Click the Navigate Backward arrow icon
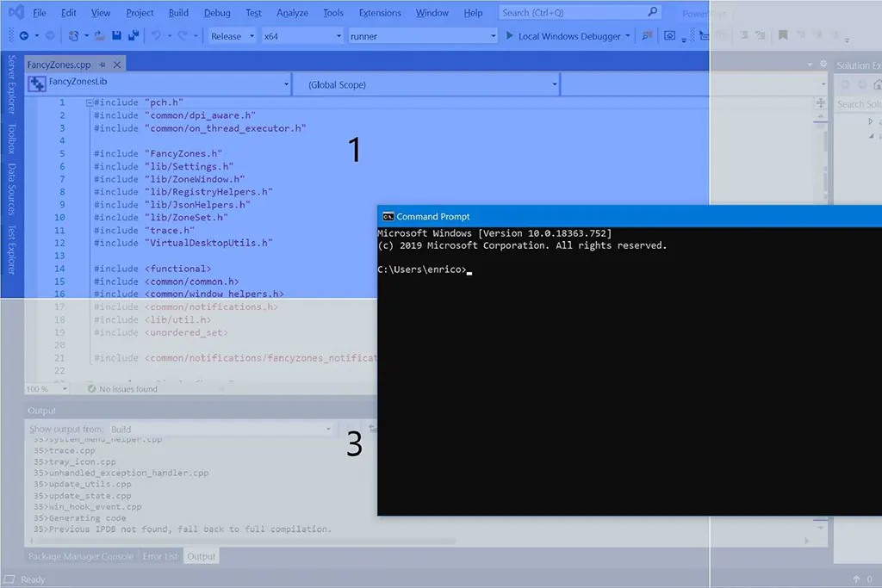 click(x=23, y=35)
